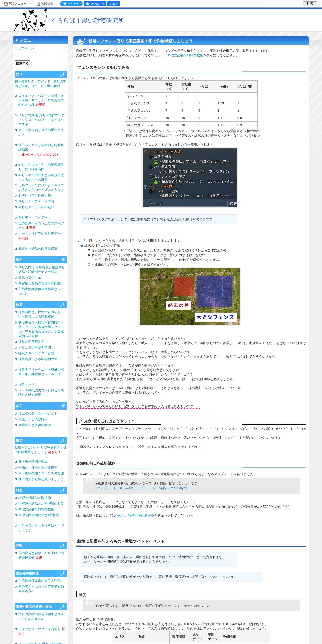322x644 pixels.
Task: Click the top-right 検索 button
Action: click(x=310, y=4)
